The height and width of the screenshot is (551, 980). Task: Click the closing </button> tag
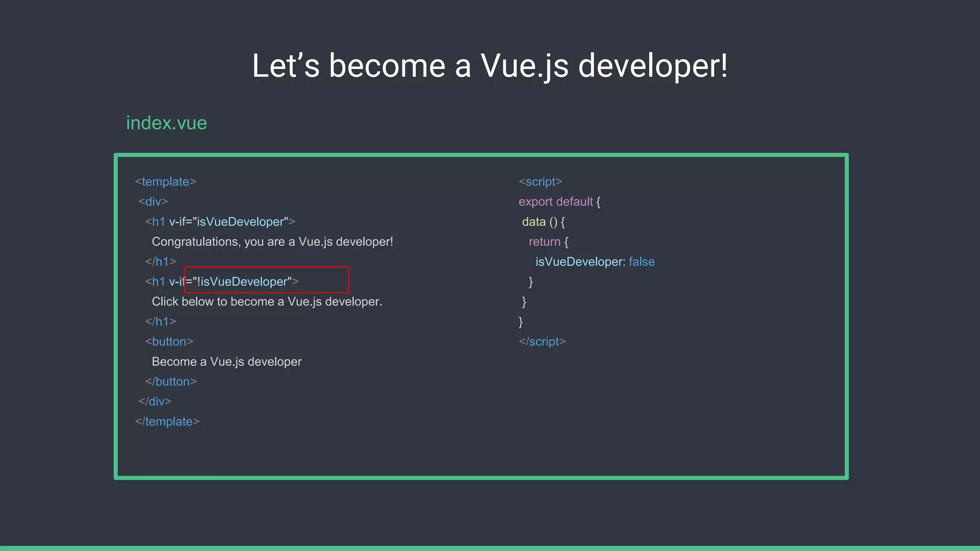pos(171,382)
